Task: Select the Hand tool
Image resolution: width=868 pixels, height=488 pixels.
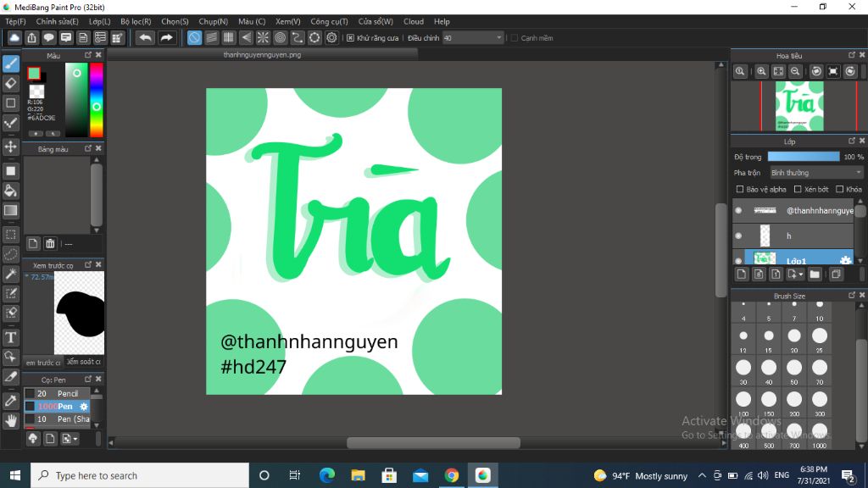Action: click(x=10, y=420)
